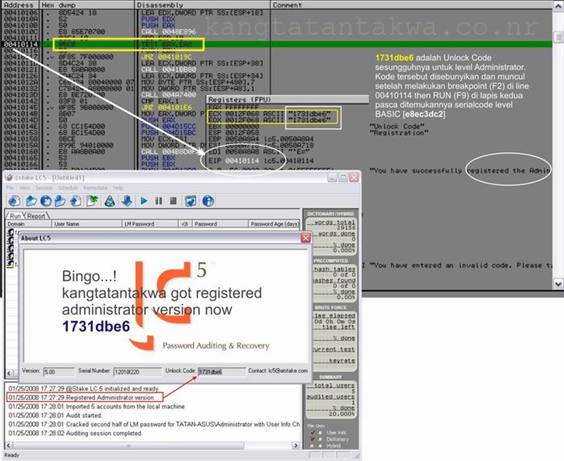This screenshot has width=564, height=461.
Task: Click the green pyramid toolbar icon
Action: (x=110, y=201)
